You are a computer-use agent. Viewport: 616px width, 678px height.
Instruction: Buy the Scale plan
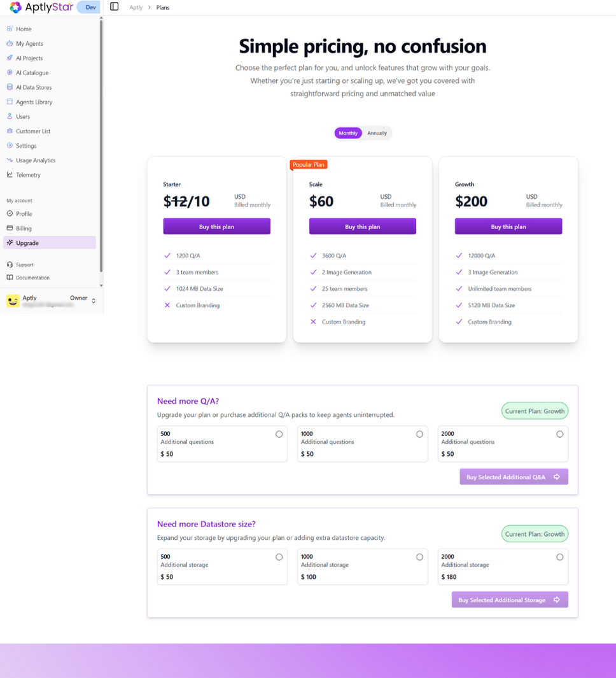coord(362,226)
